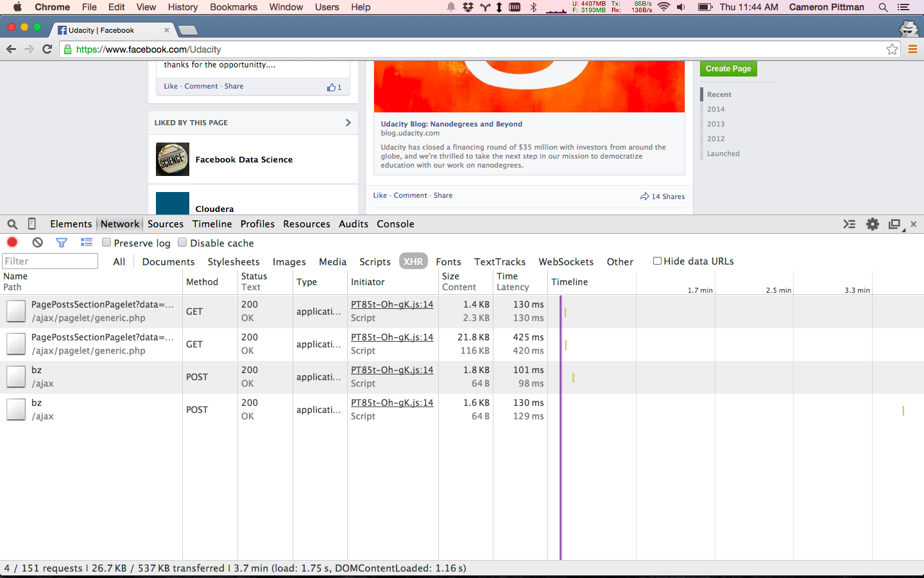Close the DevTools panel
924x578 pixels.
[x=914, y=224]
